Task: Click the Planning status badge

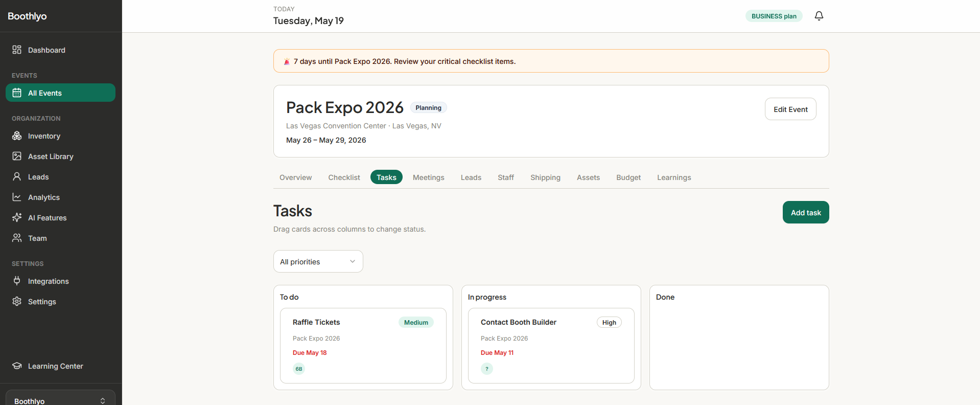Action: click(x=428, y=107)
